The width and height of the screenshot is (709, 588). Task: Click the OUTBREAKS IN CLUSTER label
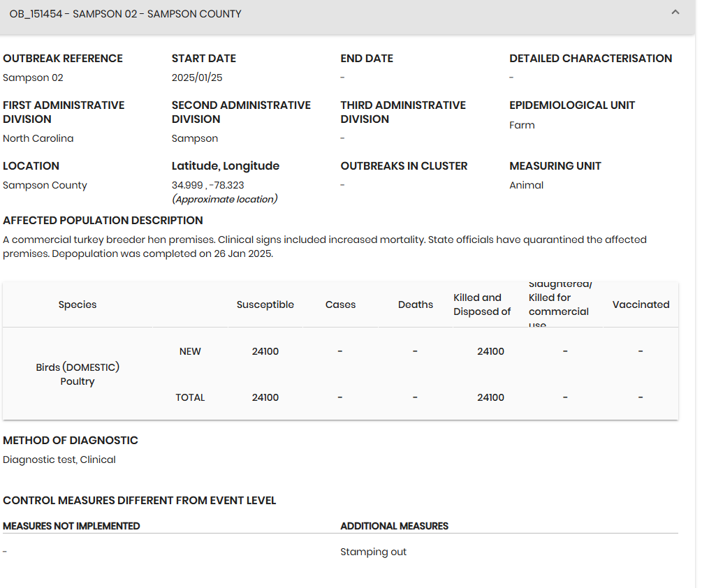coord(404,166)
